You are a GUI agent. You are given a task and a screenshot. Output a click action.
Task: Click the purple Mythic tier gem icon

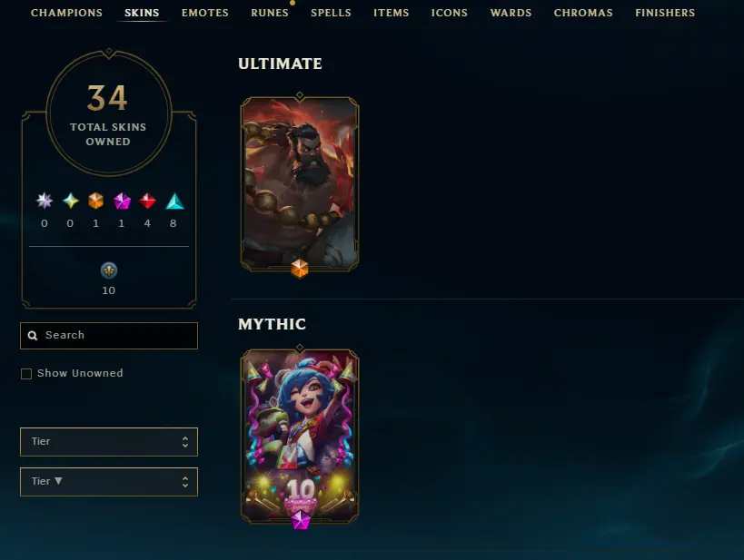point(122,201)
